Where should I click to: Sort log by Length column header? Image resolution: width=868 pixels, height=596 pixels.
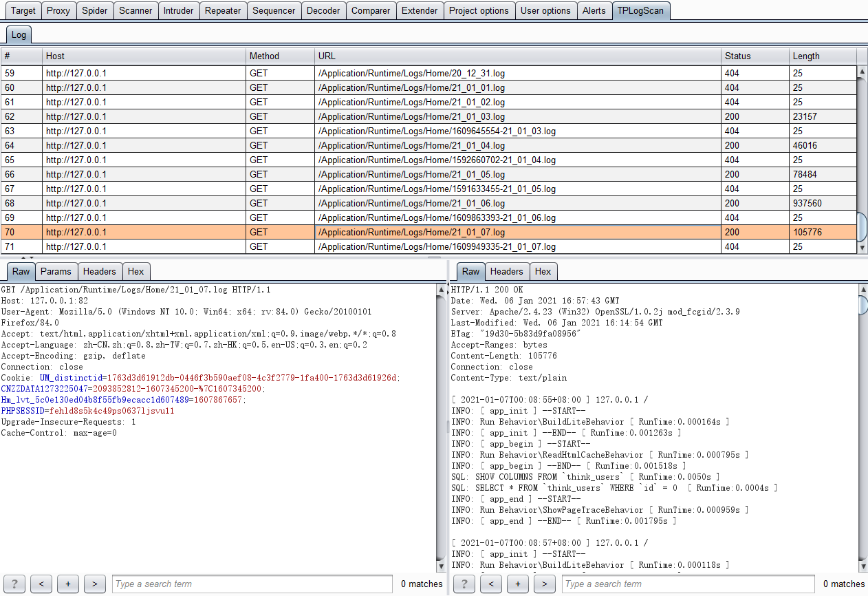pos(823,56)
